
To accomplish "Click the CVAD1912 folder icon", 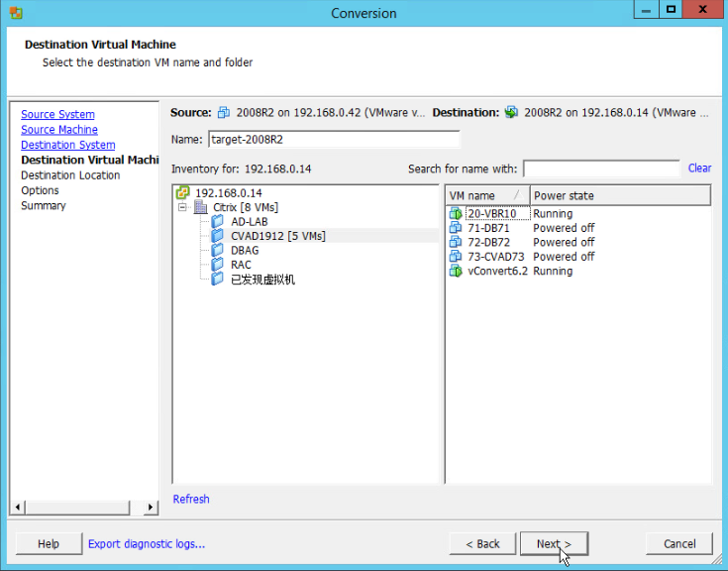I will [x=217, y=236].
